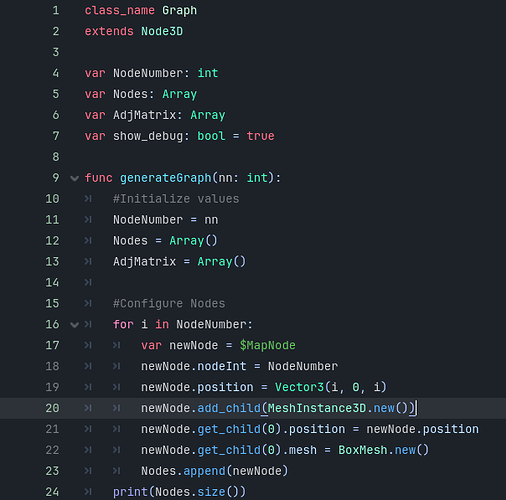Click the BoxMesh class reference
The image size is (506, 500).
(x=362, y=450)
